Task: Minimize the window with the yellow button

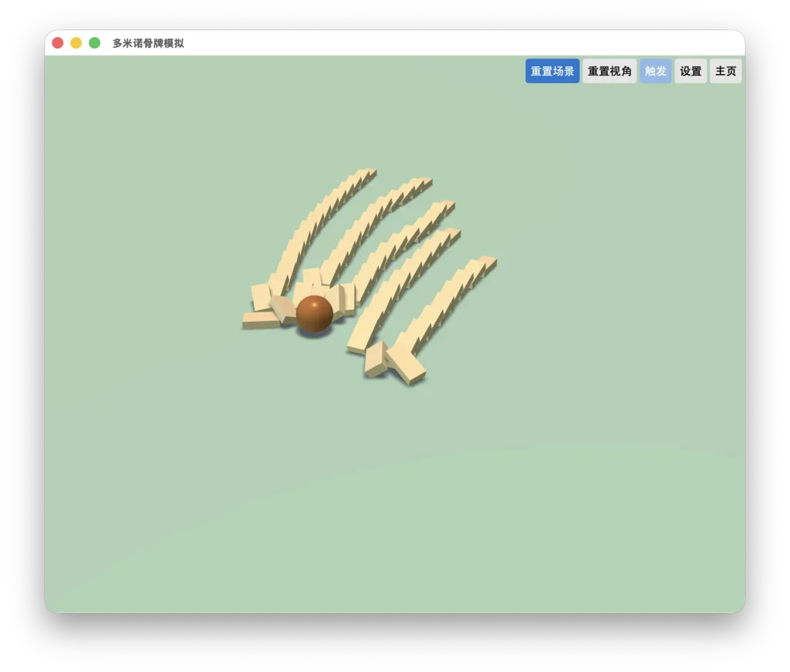Action: click(76, 43)
